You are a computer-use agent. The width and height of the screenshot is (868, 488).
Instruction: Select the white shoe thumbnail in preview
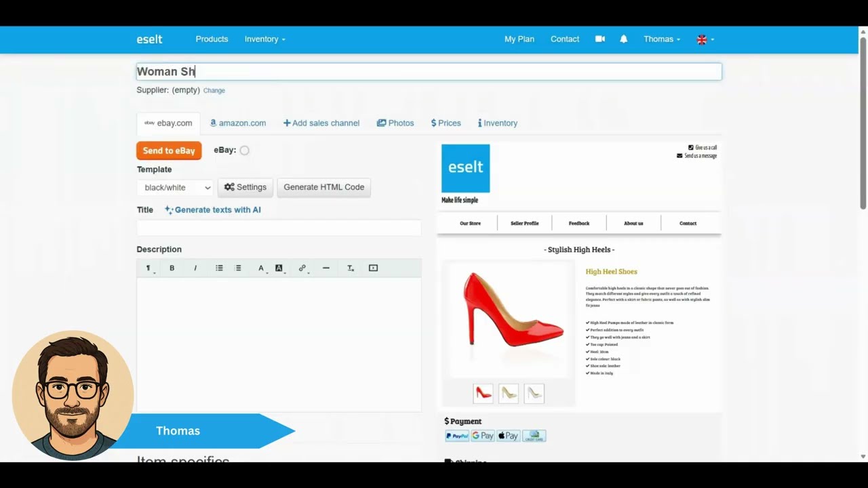click(x=534, y=393)
